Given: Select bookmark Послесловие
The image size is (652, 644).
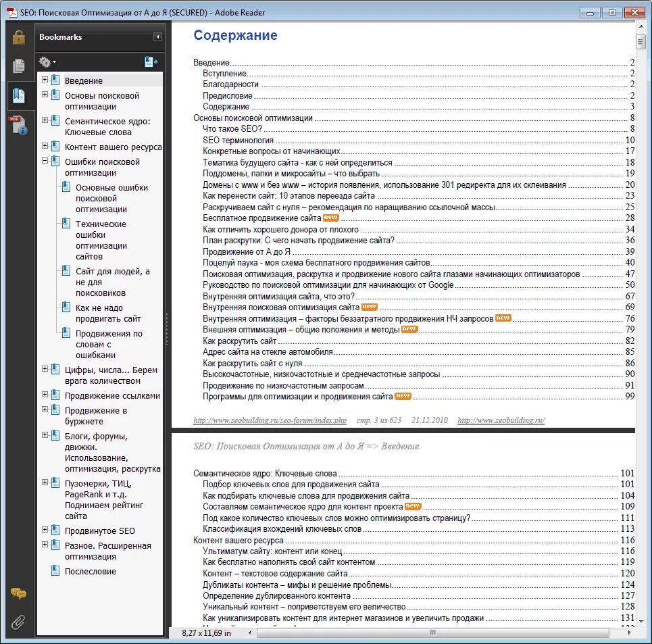Looking at the screenshot, I should [x=91, y=571].
